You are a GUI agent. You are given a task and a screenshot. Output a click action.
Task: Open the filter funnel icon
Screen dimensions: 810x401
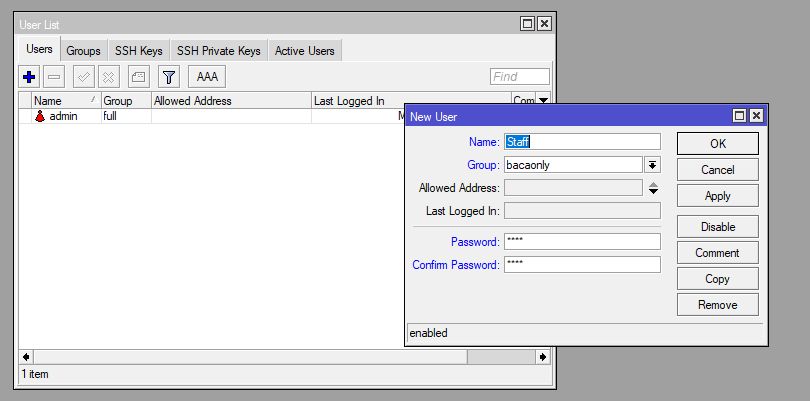[x=168, y=78]
